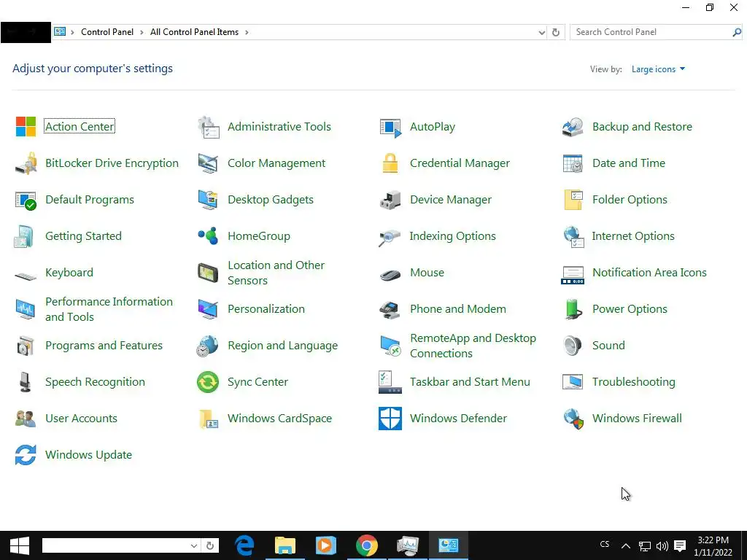Viewport: 747px width, 560px height.
Task: Click the Power Options battery icon
Action: pyautogui.click(x=573, y=309)
